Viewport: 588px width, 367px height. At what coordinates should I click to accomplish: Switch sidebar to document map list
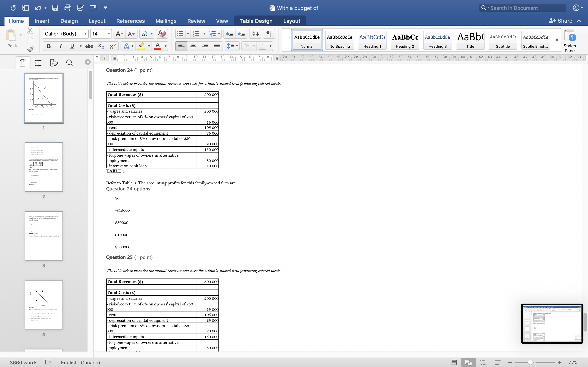pyautogui.click(x=38, y=63)
